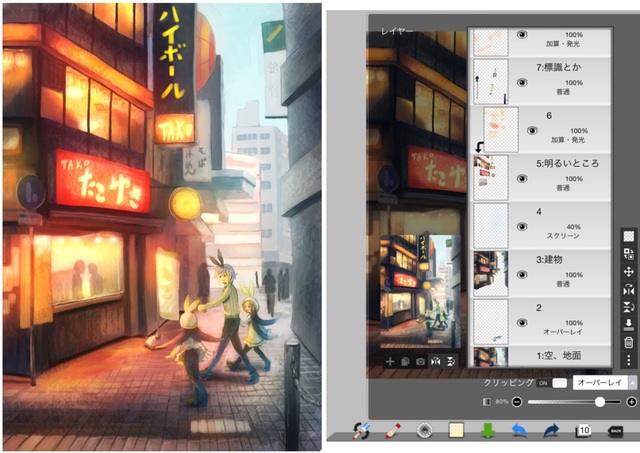The image size is (640, 453).
Task: Click the green down arrow icon
Action: pos(488,431)
